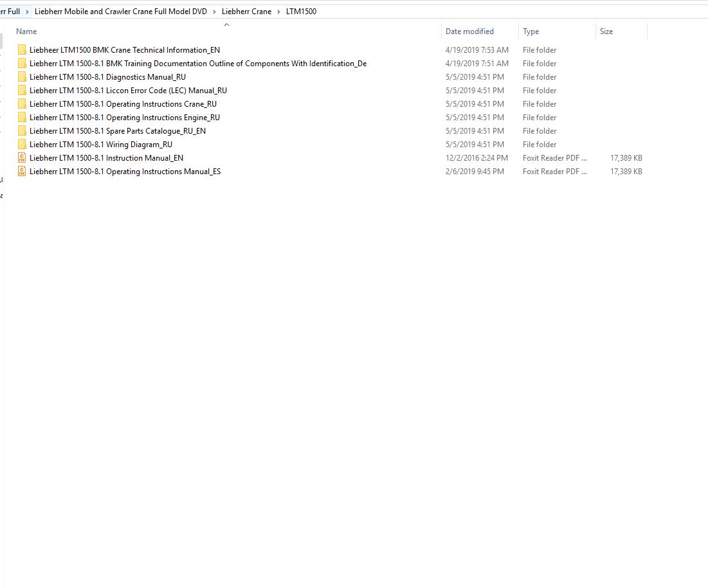Click '5/5/2019 4:51 PM' date of Diagnostics Manual_RU

(x=475, y=77)
